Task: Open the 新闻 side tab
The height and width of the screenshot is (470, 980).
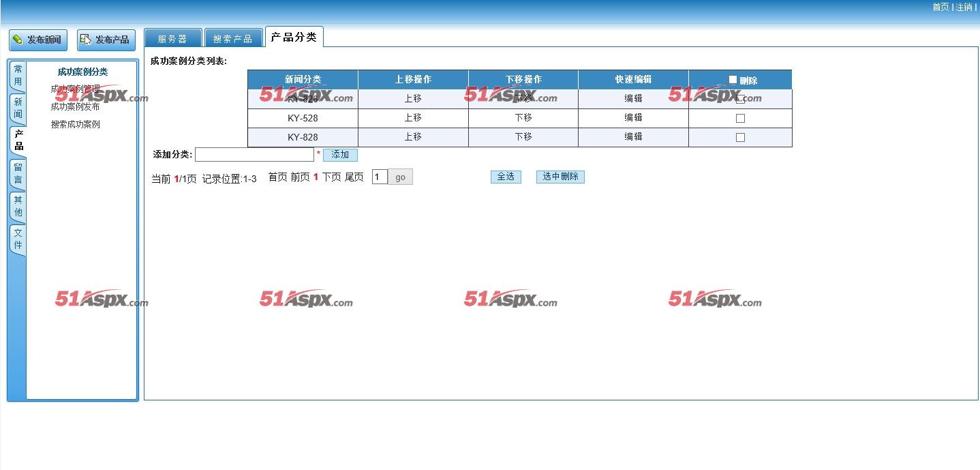Action: pos(18,108)
